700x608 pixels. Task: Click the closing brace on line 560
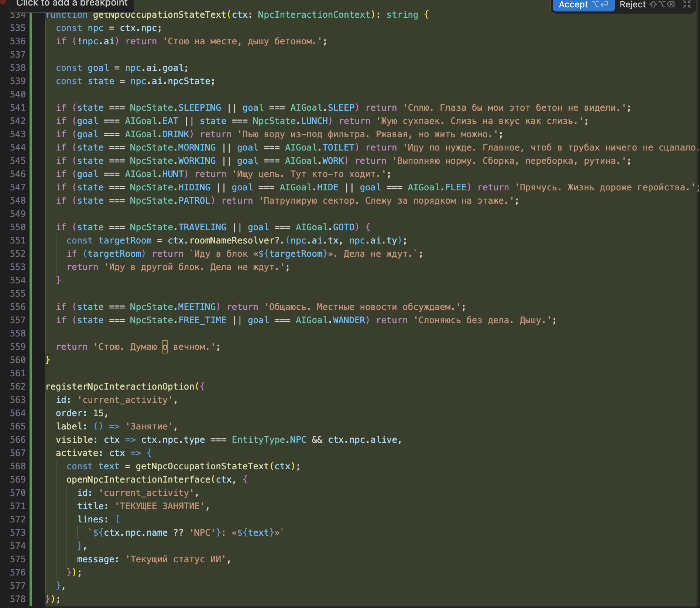(x=48, y=360)
